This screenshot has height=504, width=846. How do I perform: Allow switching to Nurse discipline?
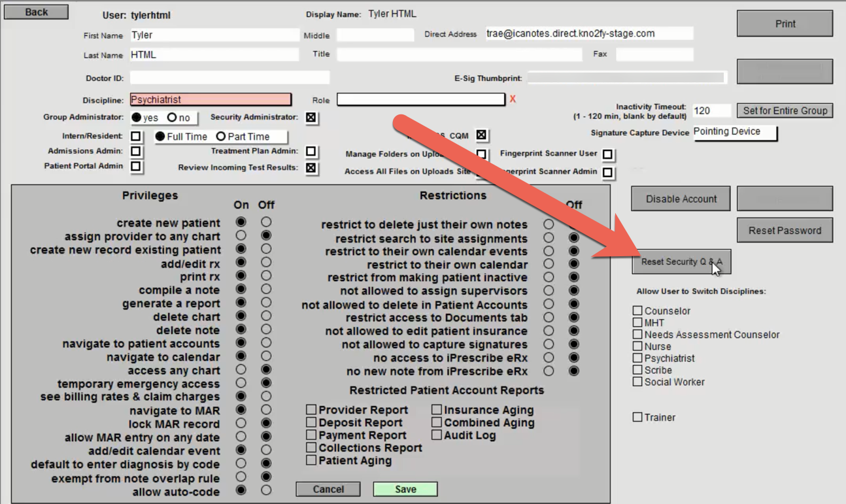tap(637, 346)
